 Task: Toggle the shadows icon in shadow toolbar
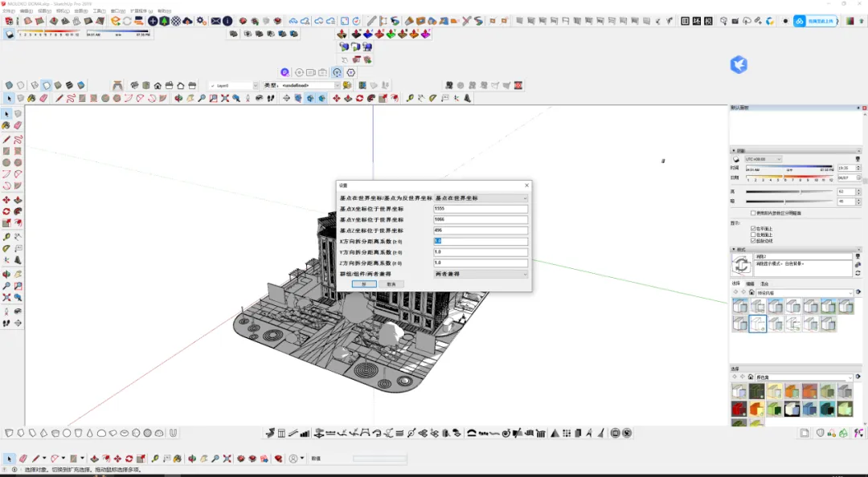pos(10,35)
